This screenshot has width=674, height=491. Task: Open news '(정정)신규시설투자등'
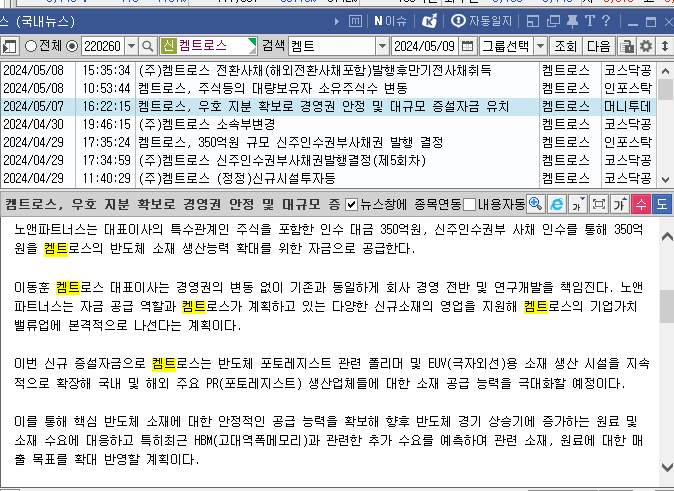click(x=237, y=178)
